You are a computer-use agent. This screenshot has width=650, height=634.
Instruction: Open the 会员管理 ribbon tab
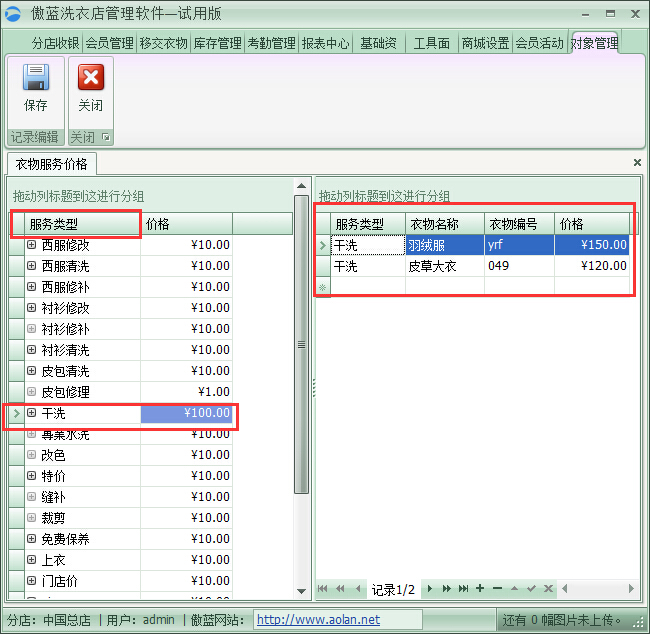109,43
